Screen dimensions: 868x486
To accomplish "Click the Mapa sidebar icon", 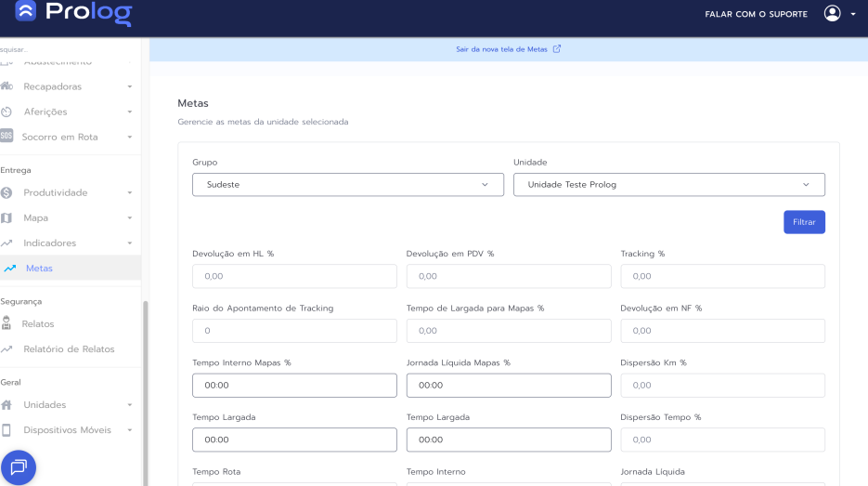I will (x=6, y=218).
